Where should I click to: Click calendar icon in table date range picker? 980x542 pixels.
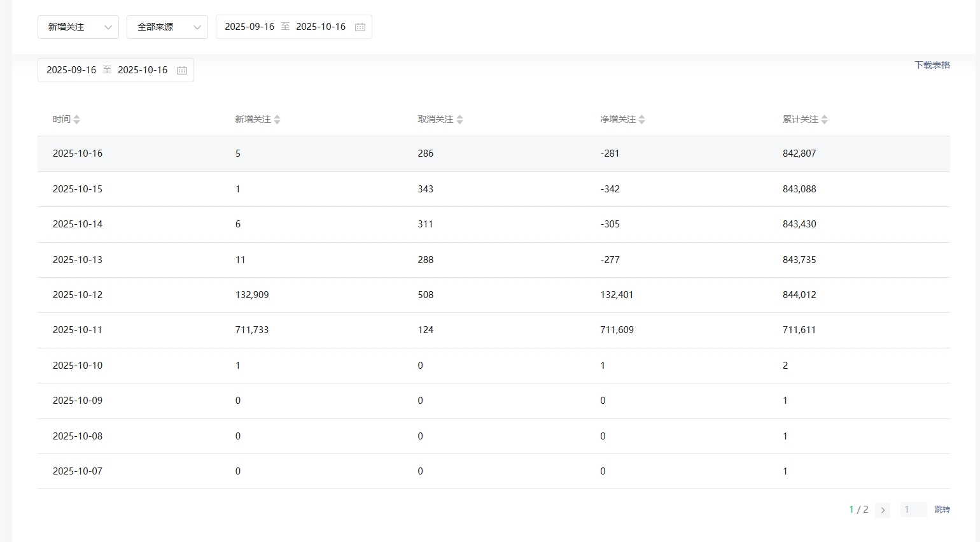[182, 70]
